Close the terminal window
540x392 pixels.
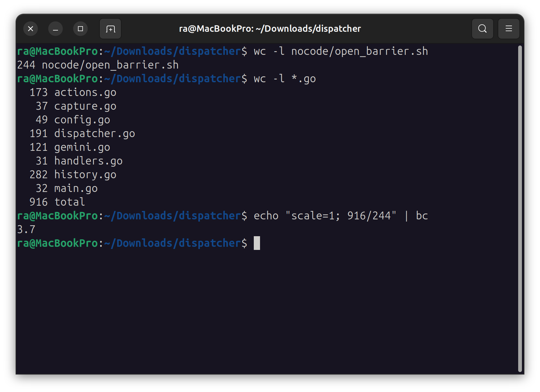[31, 29]
